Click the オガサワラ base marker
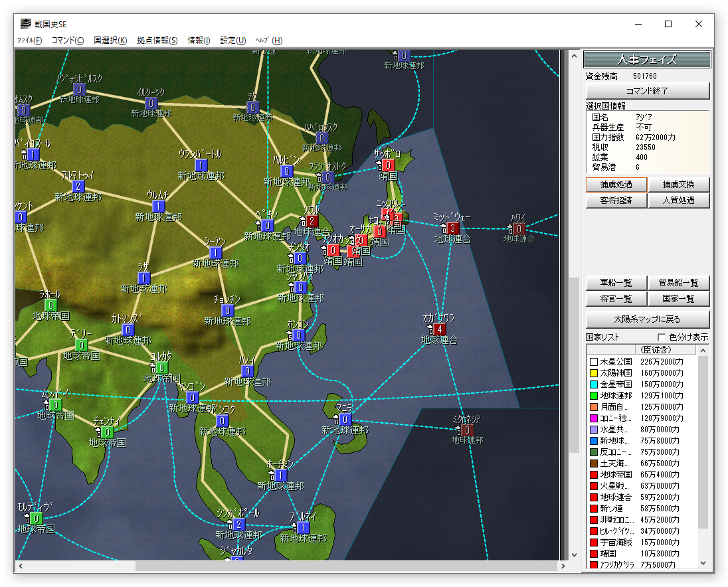728x587 pixels. click(x=440, y=329)
